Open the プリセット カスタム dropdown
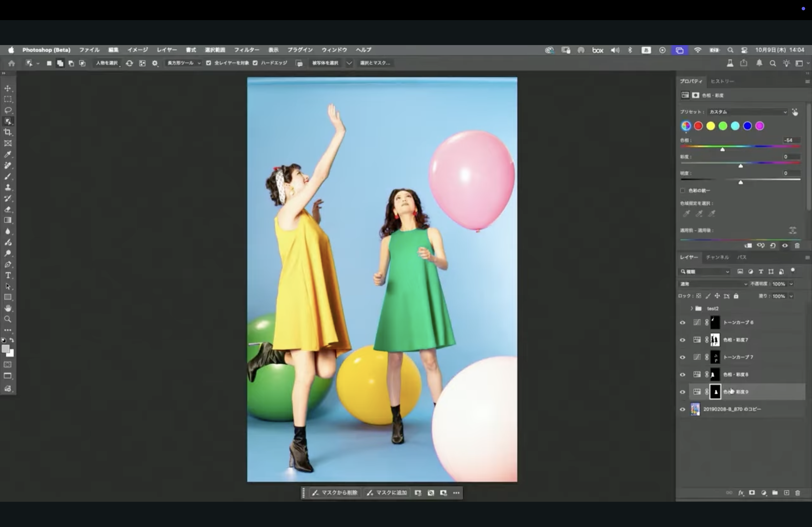Viewport: 812px width, 527px height. click(x=747, y=112)
